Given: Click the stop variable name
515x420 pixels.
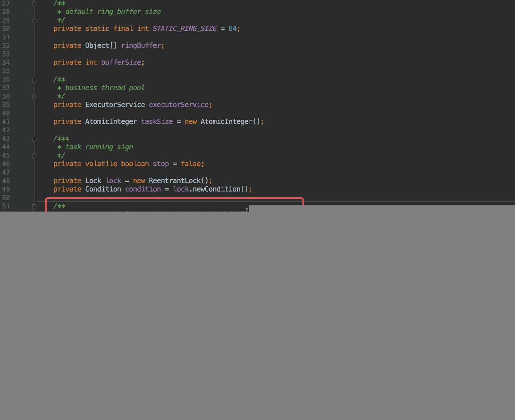Looking at the screenshot, I should 161,164.
